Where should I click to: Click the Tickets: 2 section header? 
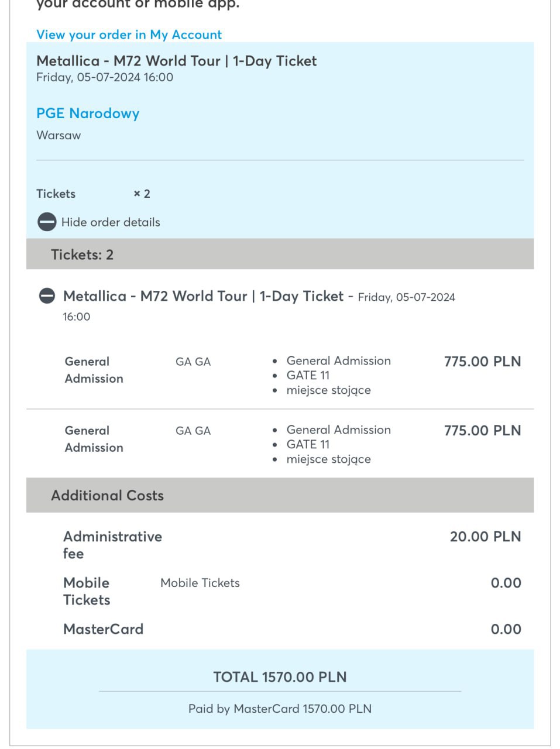[x=82, y=255]
